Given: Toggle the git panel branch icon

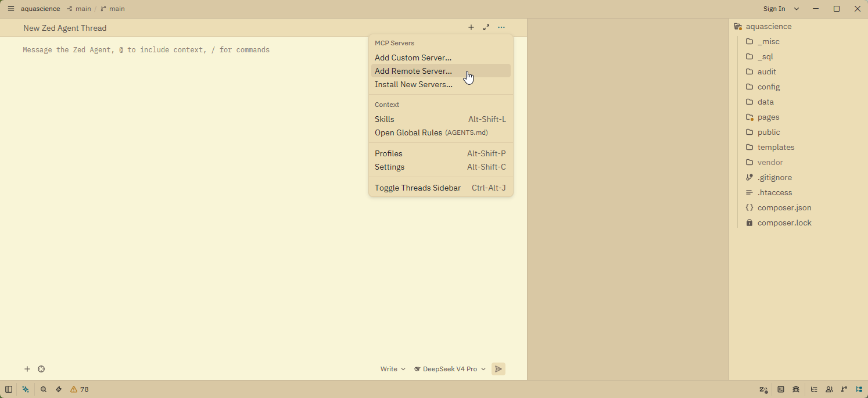Looking at the screenshot, I should click(844, 389).
